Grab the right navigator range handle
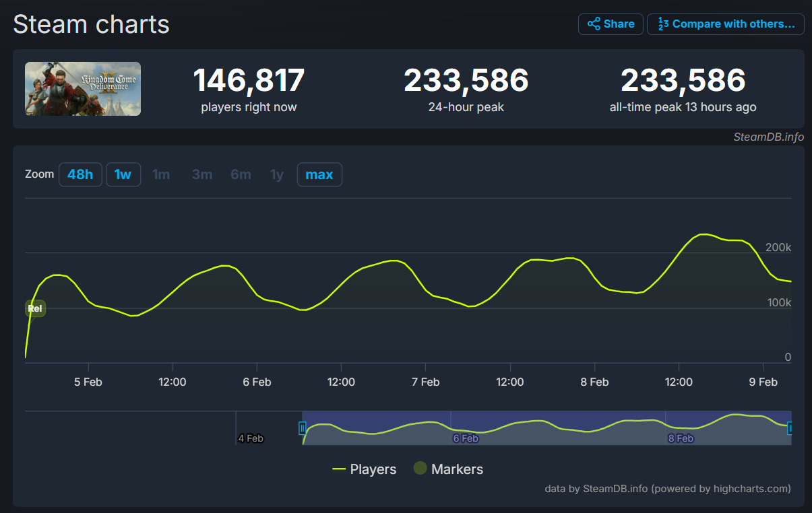Viewport: 812px width, 513px height. (x=790, y=427)
